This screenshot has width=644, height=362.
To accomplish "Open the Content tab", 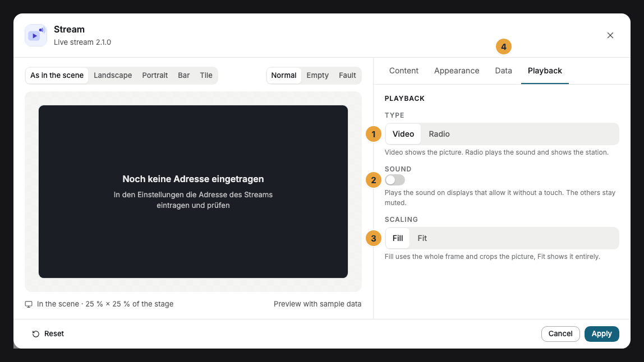I will 403,71.
